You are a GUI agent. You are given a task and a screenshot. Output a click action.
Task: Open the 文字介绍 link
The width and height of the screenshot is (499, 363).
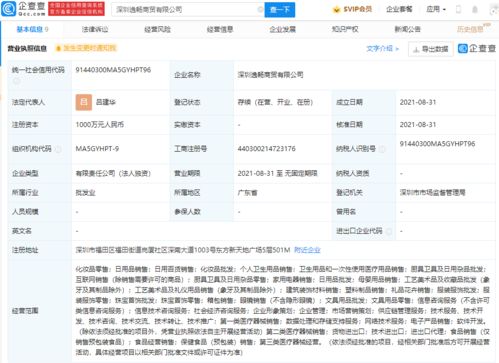[x=383, y=49]
